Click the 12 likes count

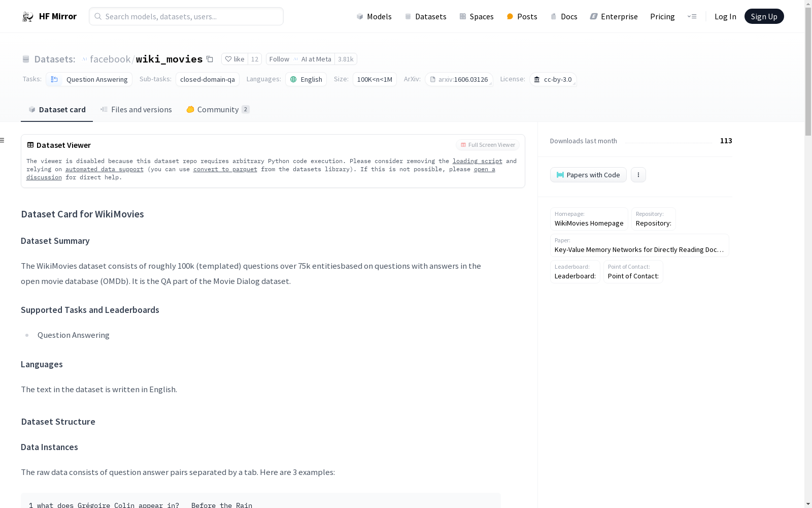pos(255,59)
